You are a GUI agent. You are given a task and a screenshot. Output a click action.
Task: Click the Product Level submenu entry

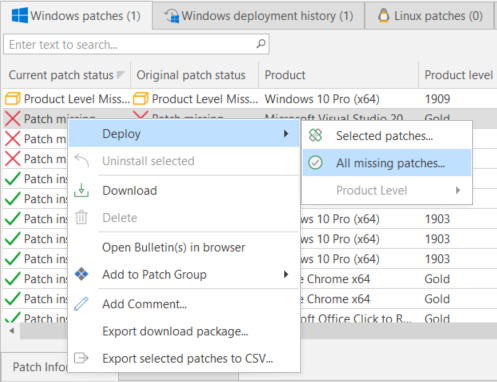click(387, 190)
